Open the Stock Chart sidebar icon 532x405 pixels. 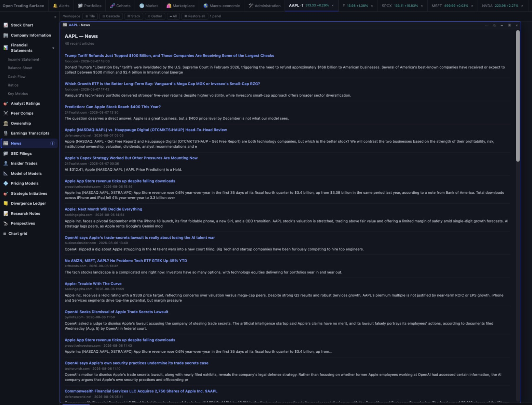[5, 25]
